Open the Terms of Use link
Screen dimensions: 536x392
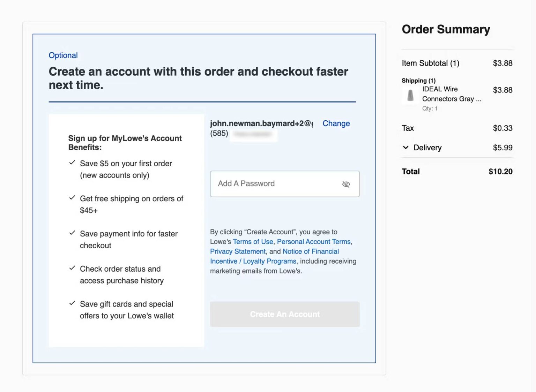click(x=253, y=242)
